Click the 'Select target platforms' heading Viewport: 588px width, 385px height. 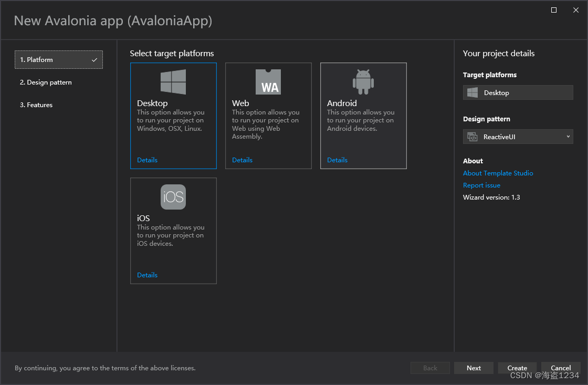pos(172,53)
